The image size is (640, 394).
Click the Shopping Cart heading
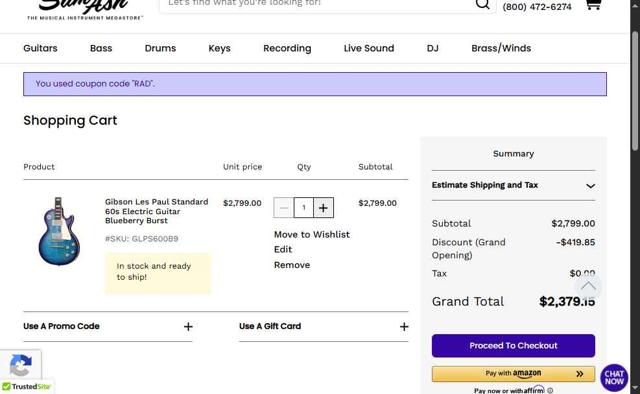[70, 120]
